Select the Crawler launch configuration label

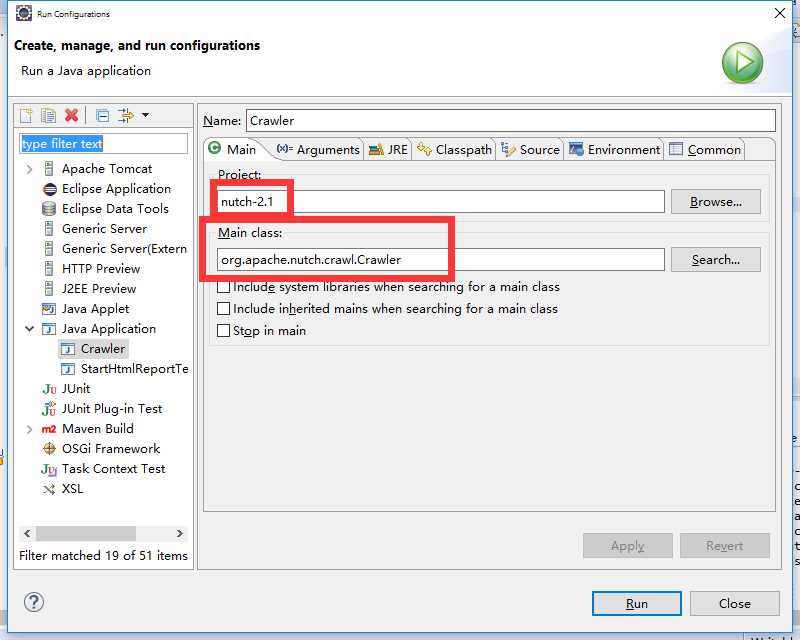coord(103,349)
